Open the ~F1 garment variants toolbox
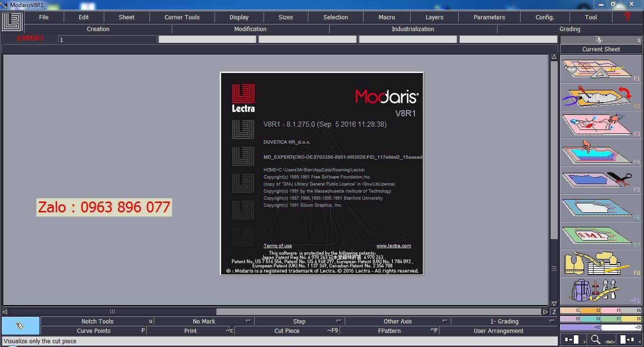The image size is (644, 347). tap(601, 291)
